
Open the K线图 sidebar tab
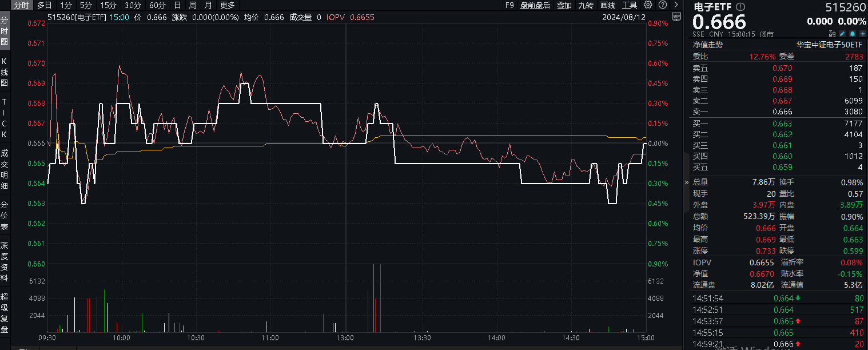(x=5, y=73)
